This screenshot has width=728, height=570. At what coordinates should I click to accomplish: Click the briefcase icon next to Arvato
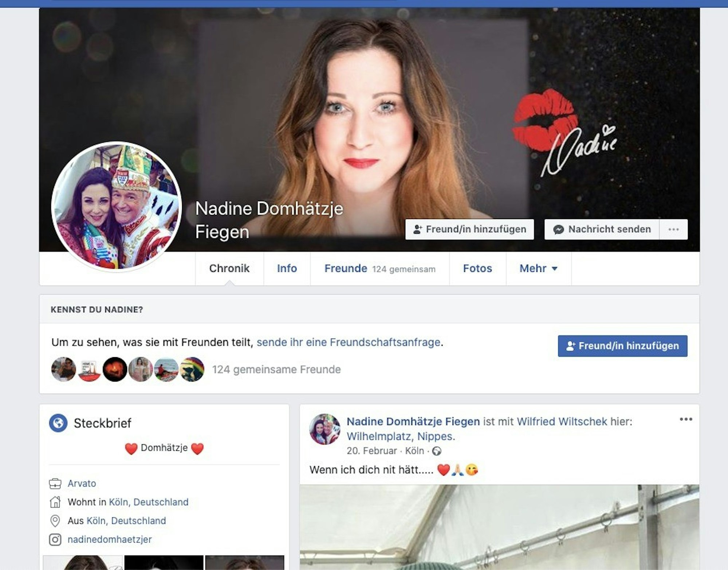(x=55, y=484)
